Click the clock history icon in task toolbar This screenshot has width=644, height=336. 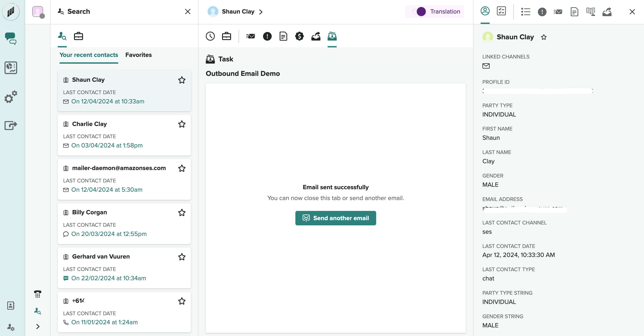pos(210,36)
